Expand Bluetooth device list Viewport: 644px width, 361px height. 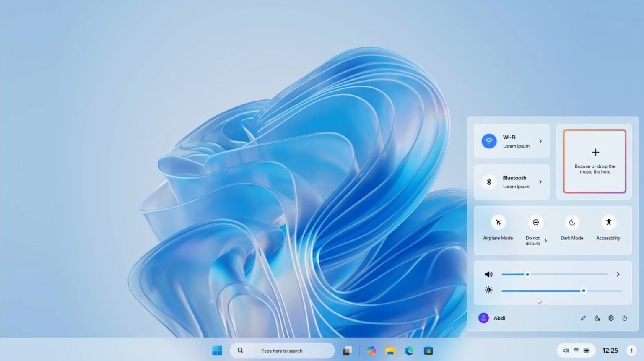pos(541,182)
